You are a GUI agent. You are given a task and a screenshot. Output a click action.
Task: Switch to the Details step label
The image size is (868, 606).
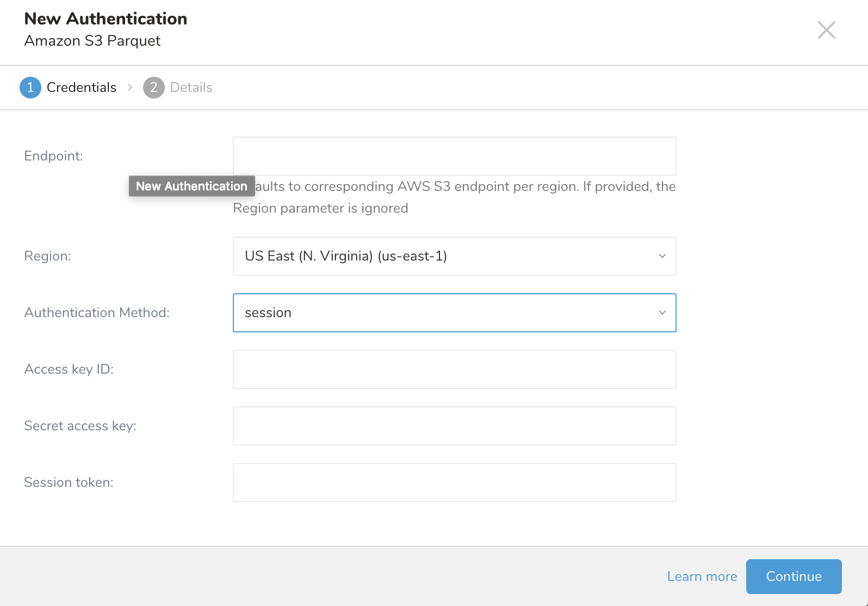click(191, 88)
